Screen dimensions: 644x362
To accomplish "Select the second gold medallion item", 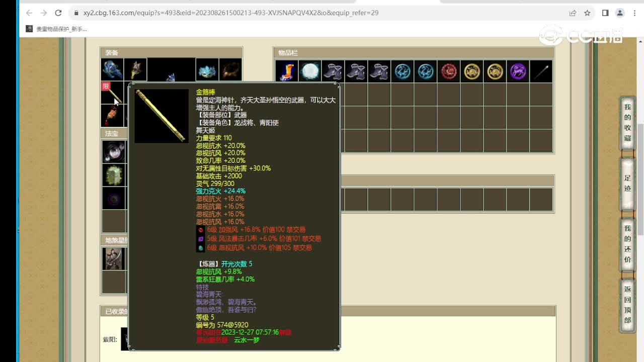I will tap(495, 71).
